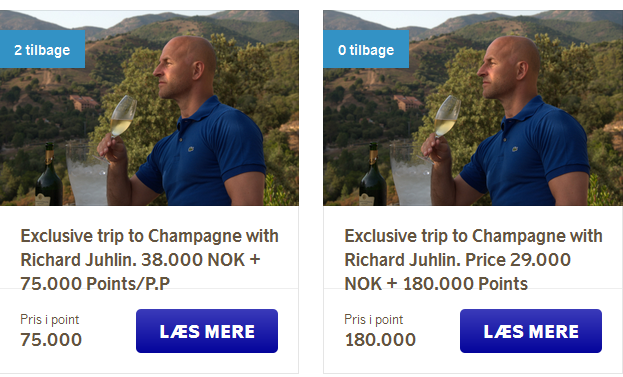The width and height of the screenshot is (623, 377).
Task: Click the champagne bottle in the '0 tilbage' photo
Action: (373, 175)
